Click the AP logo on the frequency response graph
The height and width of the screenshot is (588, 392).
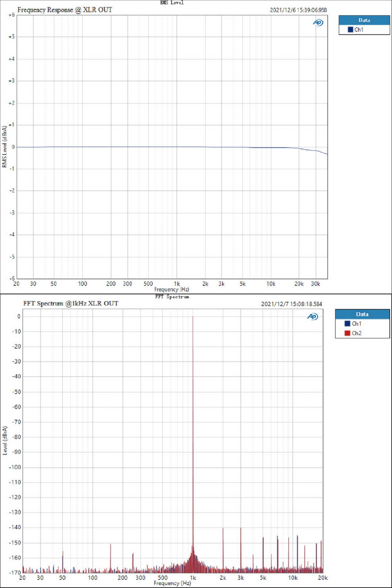coord(318,23)
